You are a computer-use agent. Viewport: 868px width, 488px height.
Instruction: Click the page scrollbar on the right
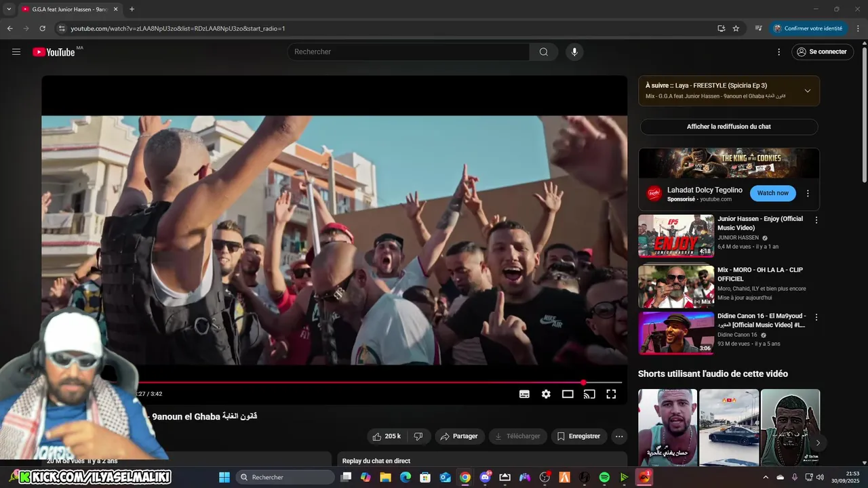(864, 113)
